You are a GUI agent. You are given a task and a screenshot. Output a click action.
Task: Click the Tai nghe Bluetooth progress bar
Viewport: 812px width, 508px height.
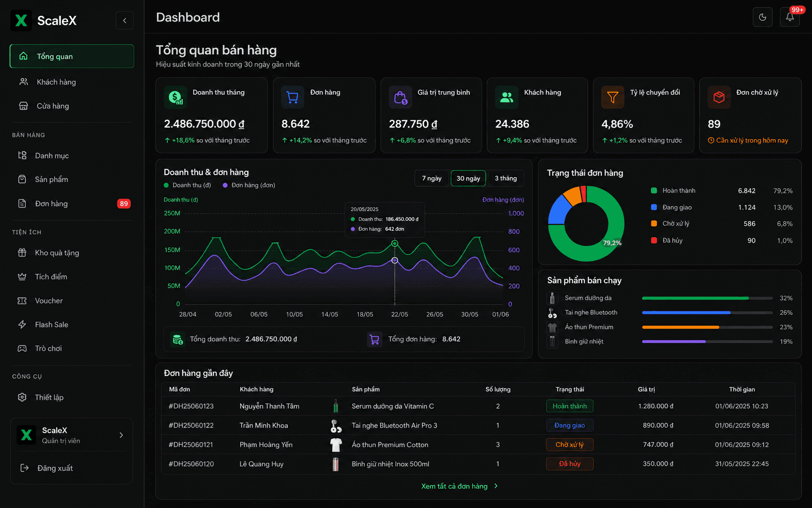point(708,312)
